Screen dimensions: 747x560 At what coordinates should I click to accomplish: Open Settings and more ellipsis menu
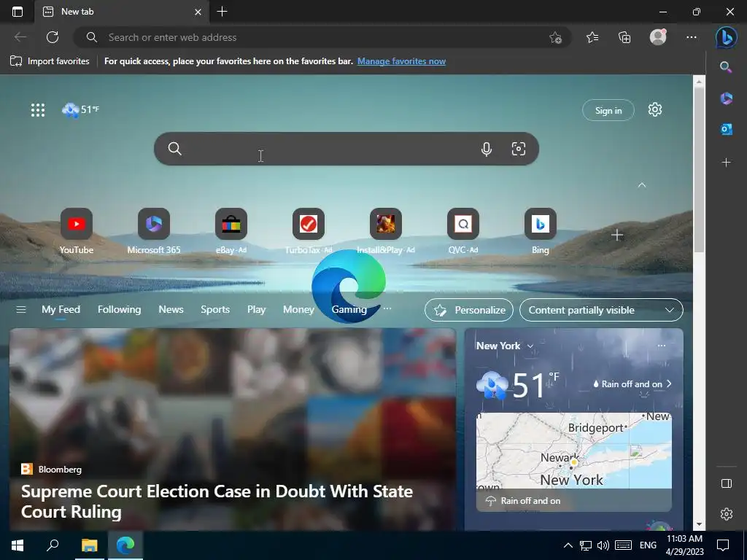pyautogui.click(x=692, y=37)
